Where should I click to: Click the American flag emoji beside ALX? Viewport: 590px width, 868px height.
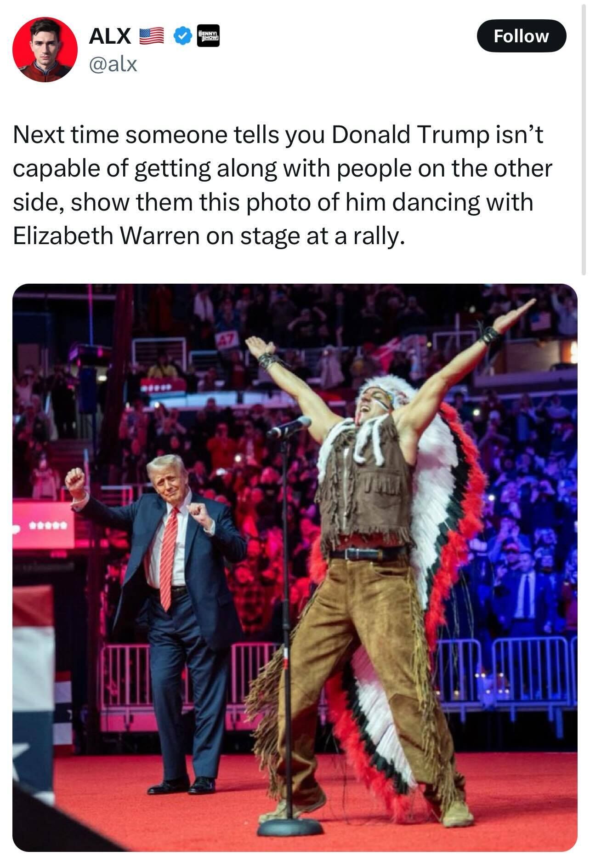[x=151, y=36]
